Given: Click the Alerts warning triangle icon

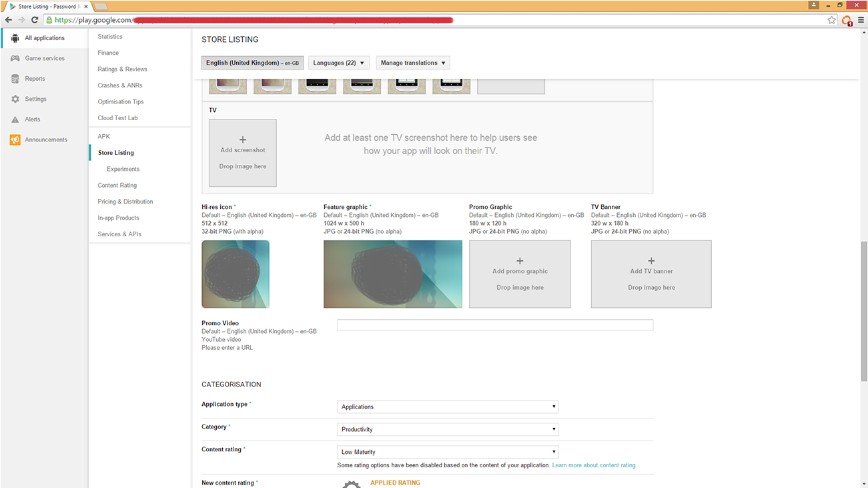Looking at the screenshot, I should (15, 119).
